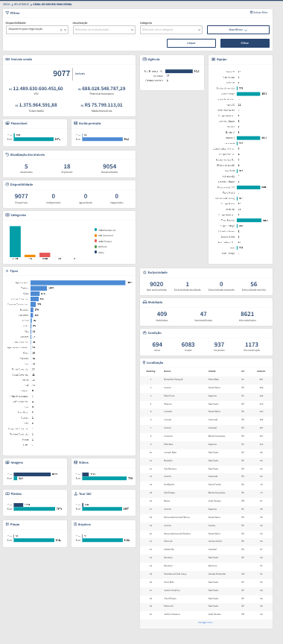Click the Equipe card people icon

(x=213, y=59)
